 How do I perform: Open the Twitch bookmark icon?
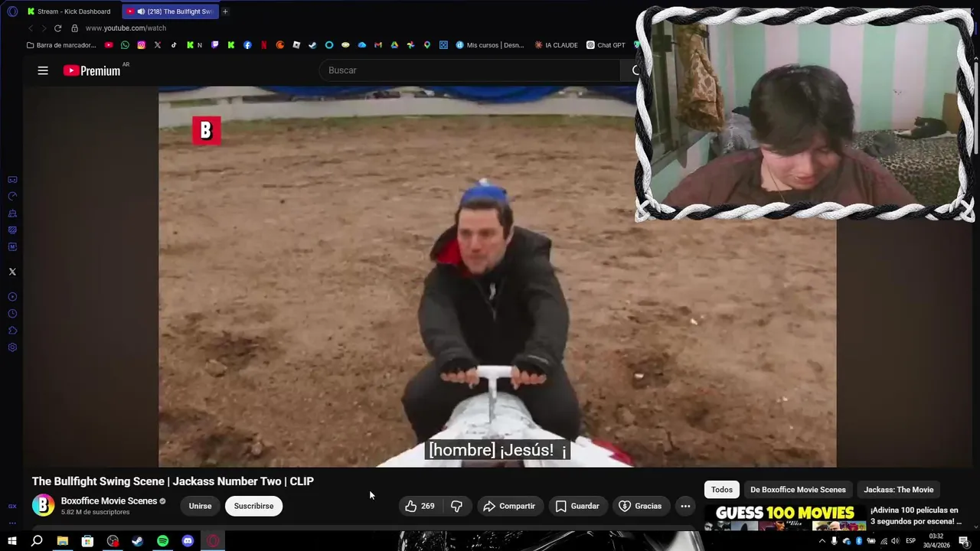click(x=214, y=45)
